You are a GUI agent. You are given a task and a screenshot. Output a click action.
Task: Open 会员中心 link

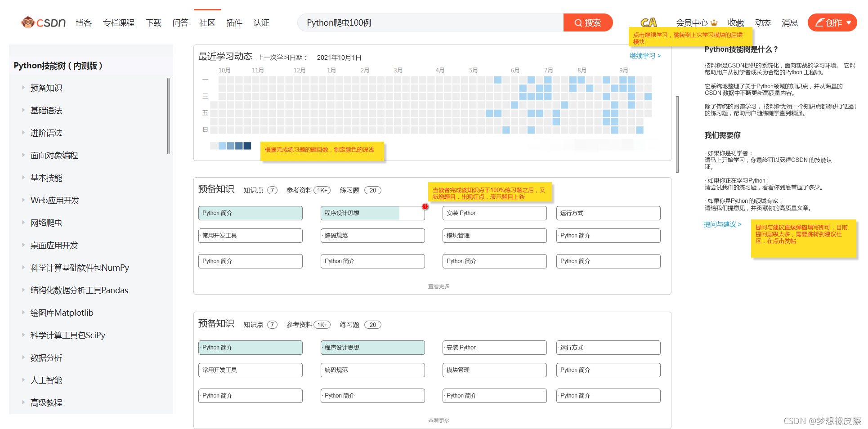point(692,23)
